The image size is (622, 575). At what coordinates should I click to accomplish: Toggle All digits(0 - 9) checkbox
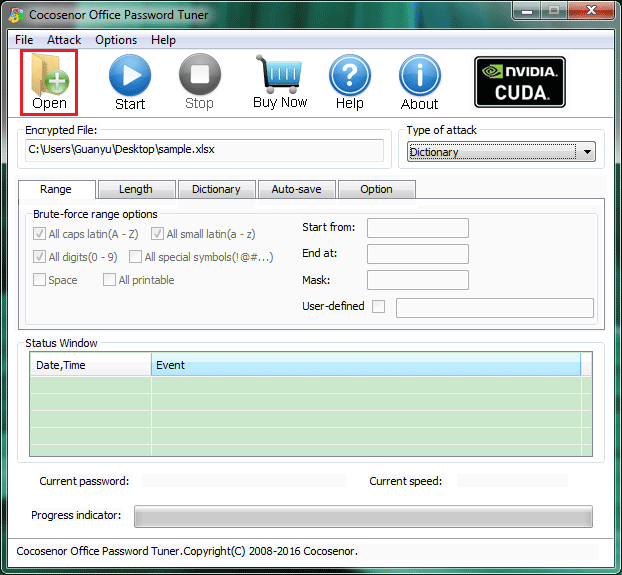39,257
